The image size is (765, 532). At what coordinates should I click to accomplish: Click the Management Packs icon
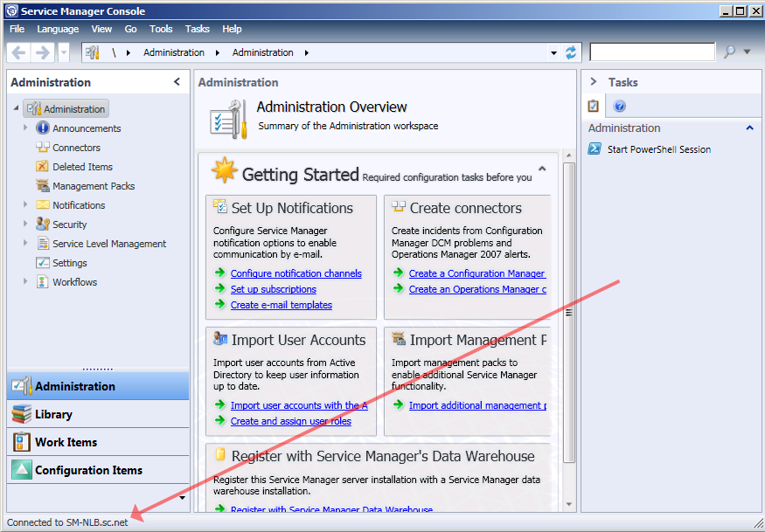click(43, 186)
